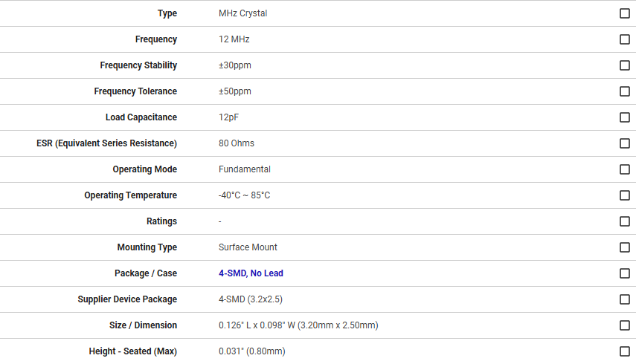Select the Frequency Stability ±30ppm checkbox
The height and width of the screenshot is (364, 636).
(x=625, y=65)
